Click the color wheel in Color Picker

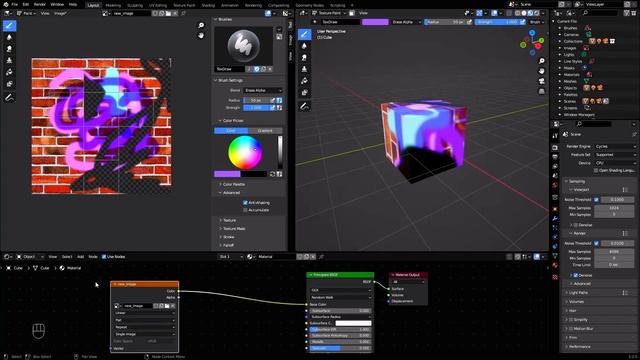pyautogui.click(x=245, y=153)
